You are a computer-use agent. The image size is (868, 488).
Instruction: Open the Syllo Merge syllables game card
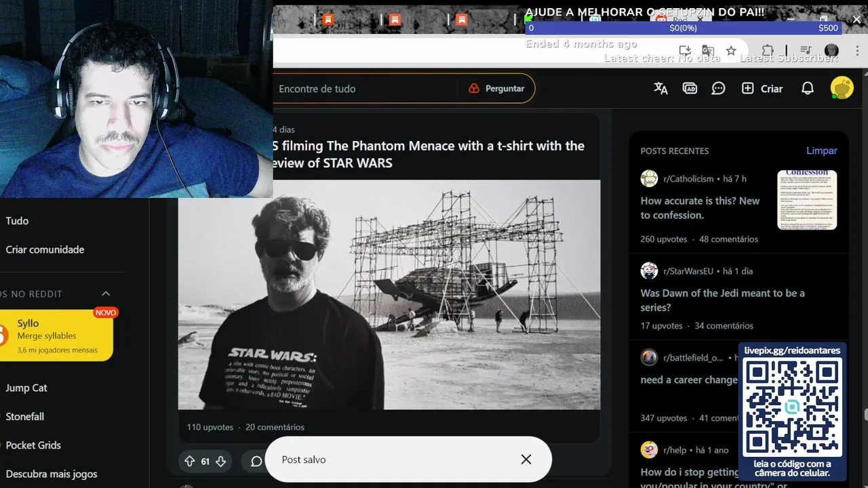tap(56, 335)
